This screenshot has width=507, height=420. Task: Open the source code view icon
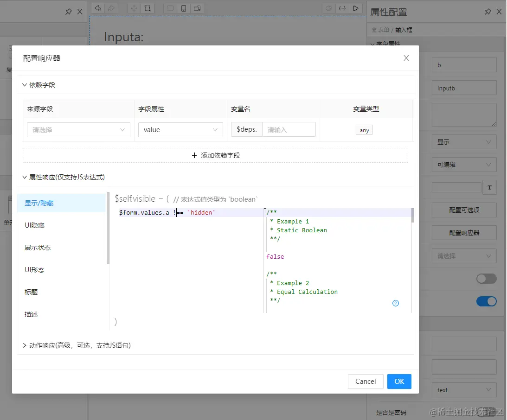tap(342, 8)
